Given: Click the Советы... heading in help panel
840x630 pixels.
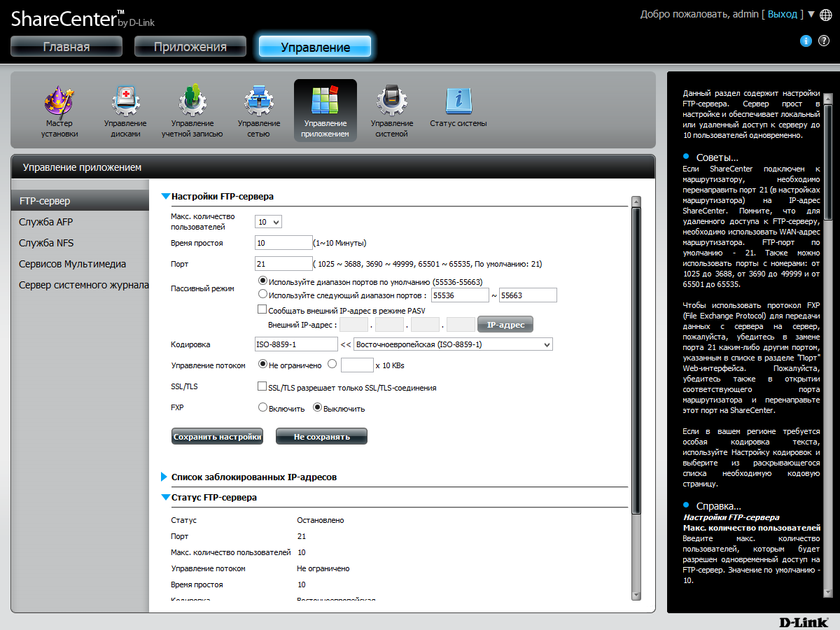Looking at the screenshot, I should pyautogui.click(x=717, y=157).
